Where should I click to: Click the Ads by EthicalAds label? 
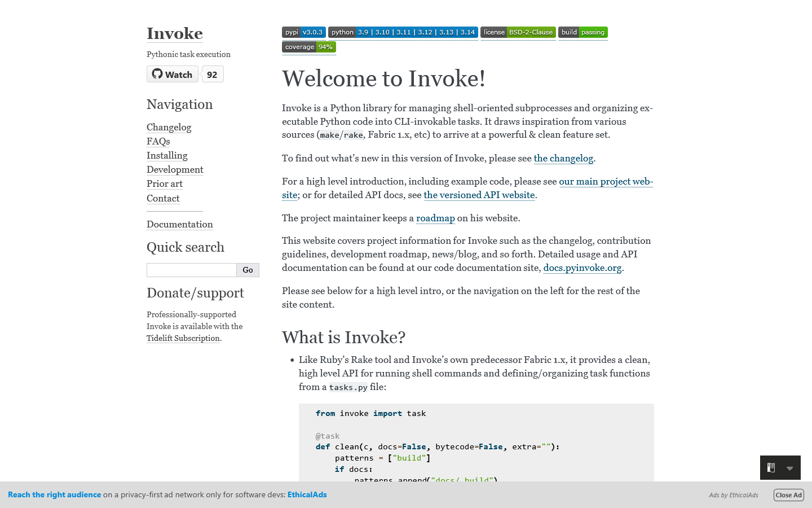(x=734, y=495)
